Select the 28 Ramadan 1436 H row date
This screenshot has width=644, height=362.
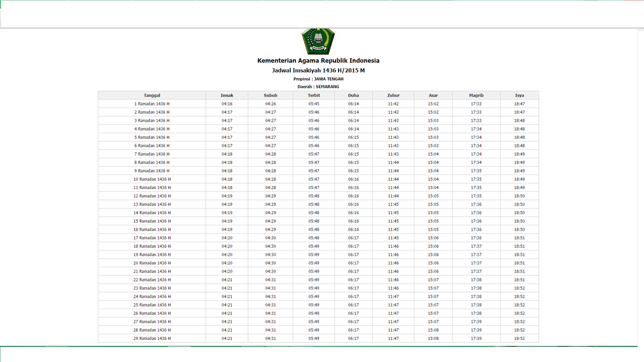[152, 330]
